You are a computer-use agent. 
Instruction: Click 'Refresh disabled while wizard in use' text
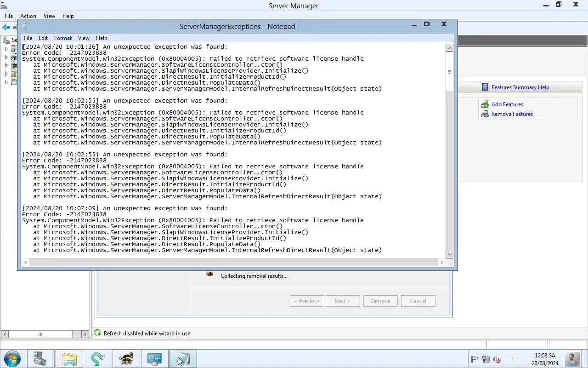click(x=147, y=333)
